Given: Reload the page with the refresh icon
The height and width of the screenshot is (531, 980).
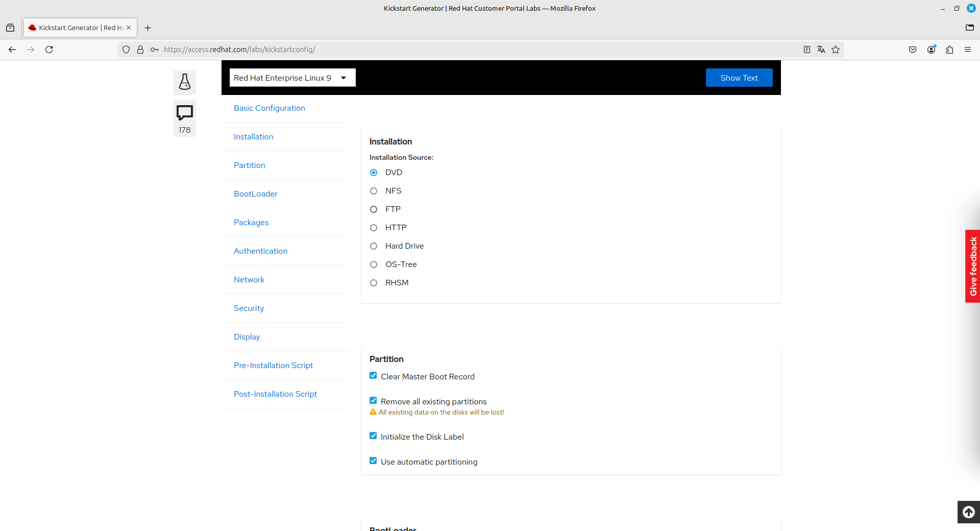Looking at the screenshot, I should coord(49,50).
